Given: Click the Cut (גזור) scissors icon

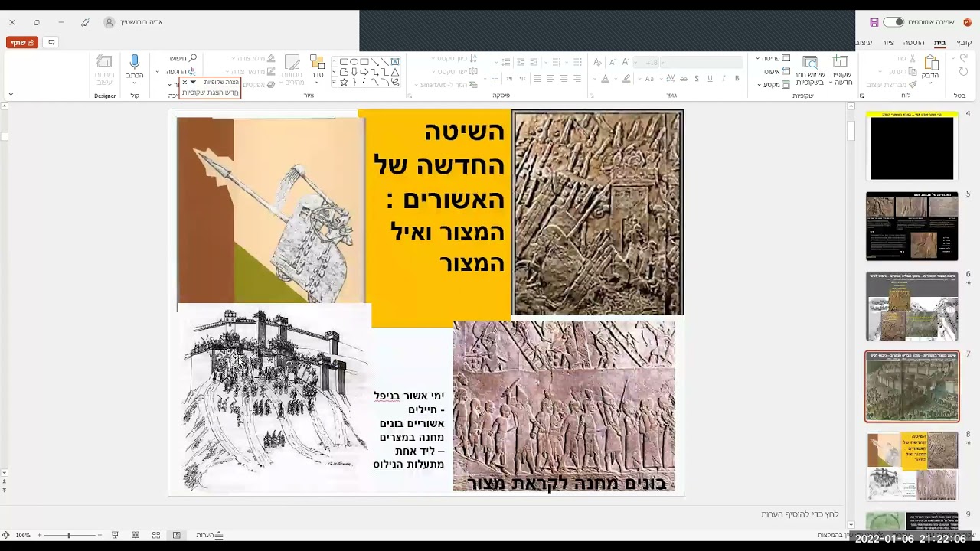Looking at the screenshot, I should coord(913,59).
